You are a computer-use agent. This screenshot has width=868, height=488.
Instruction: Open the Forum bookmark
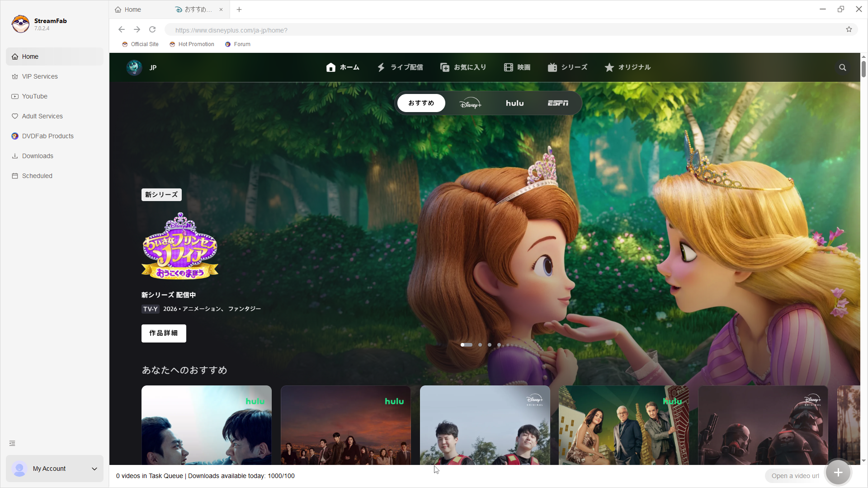[238, 44]
